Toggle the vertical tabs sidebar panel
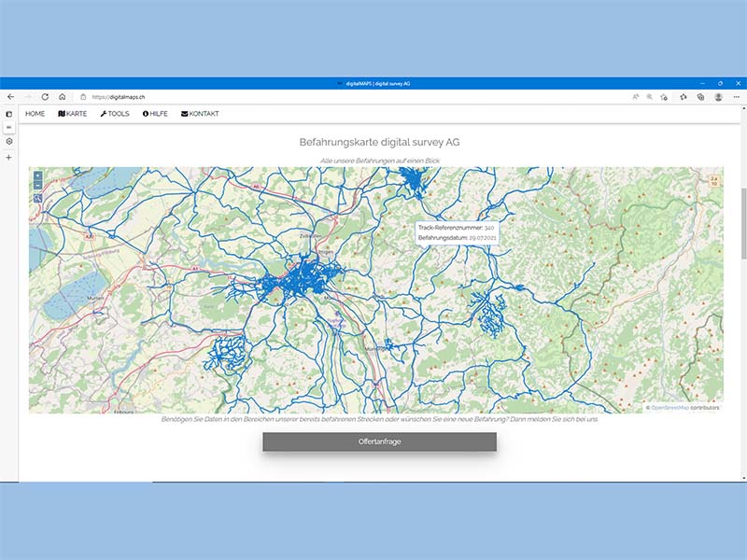This screenshot has height=560, width=747. [x=9, y=114]
